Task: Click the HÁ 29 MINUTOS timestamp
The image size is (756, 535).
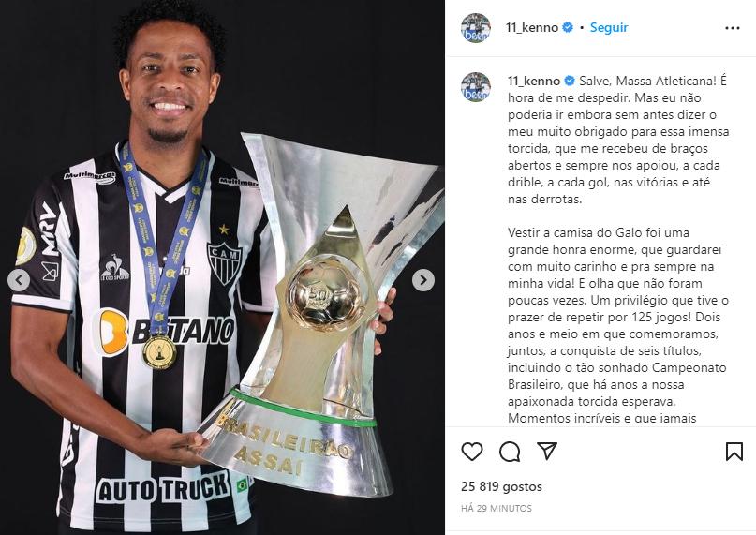Action: (497, 508)
